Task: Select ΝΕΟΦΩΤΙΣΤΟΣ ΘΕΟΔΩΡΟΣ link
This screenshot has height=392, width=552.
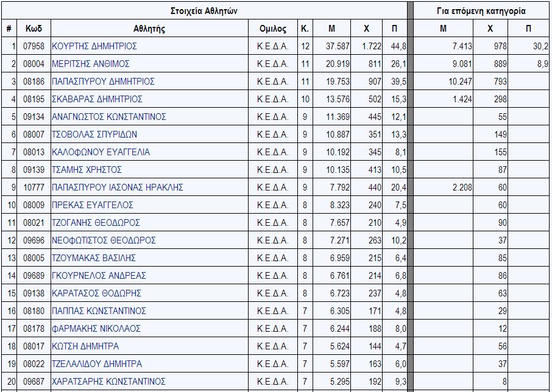Action: point(104,240)
